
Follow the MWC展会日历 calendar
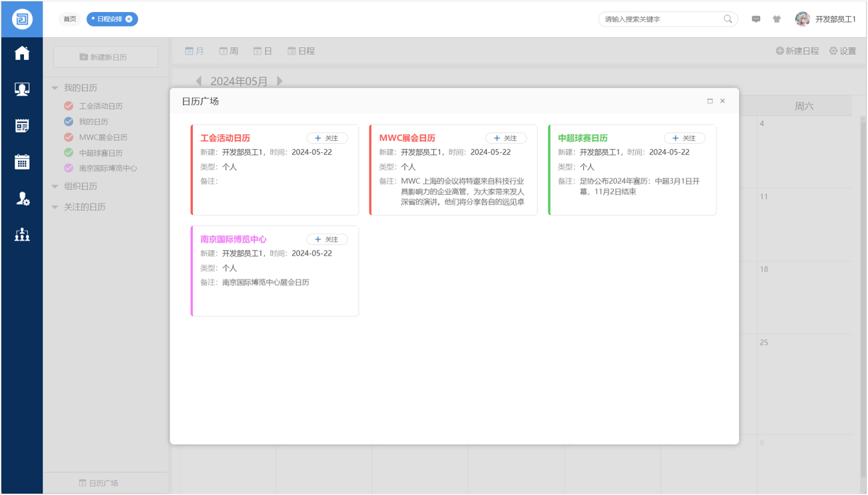coord(506,138)
